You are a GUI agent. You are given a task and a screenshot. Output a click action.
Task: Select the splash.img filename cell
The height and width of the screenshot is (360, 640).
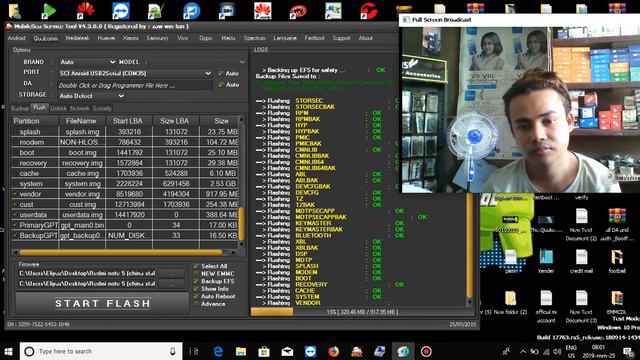pyautogui.click(x=82, y=132)
